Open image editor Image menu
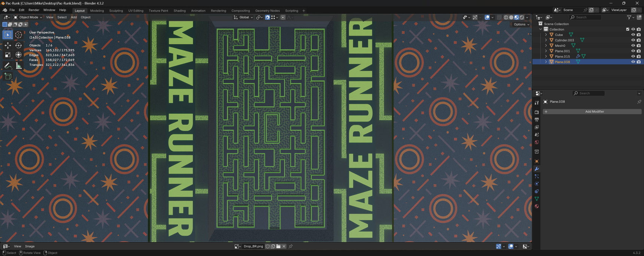Viewport: 644px width, 256px height. 30,246
